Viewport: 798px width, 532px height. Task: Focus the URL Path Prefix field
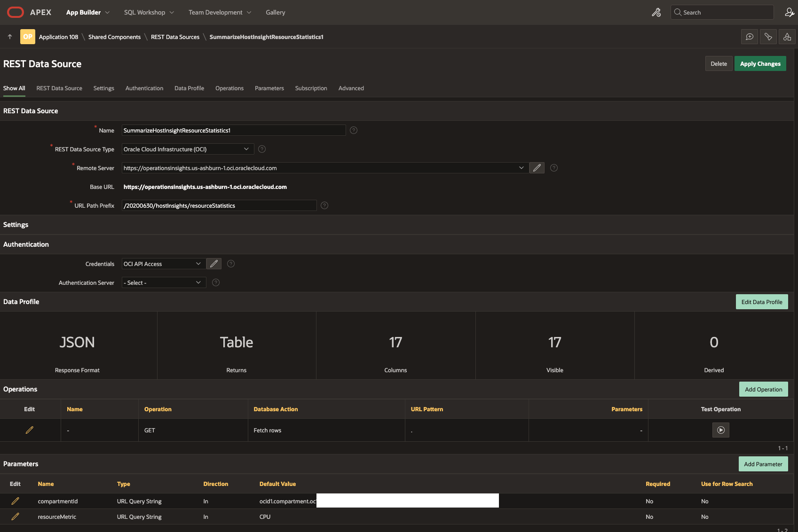tap(219, 205)
